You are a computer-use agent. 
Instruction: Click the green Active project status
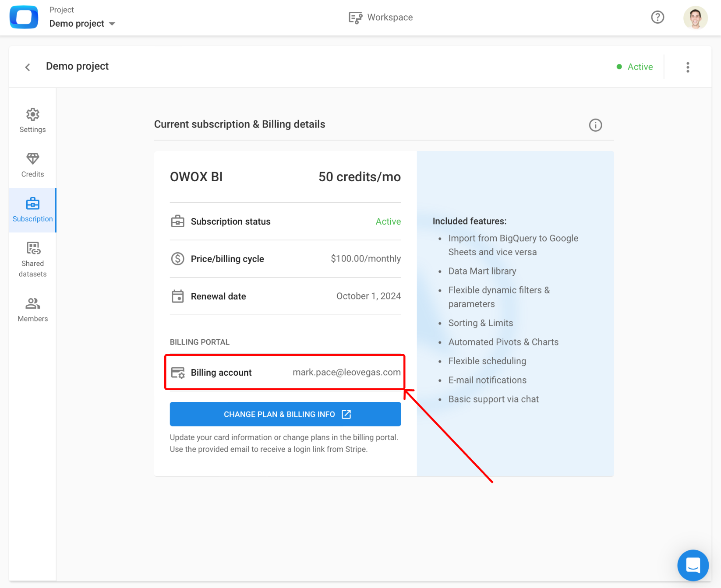(635, 67)
